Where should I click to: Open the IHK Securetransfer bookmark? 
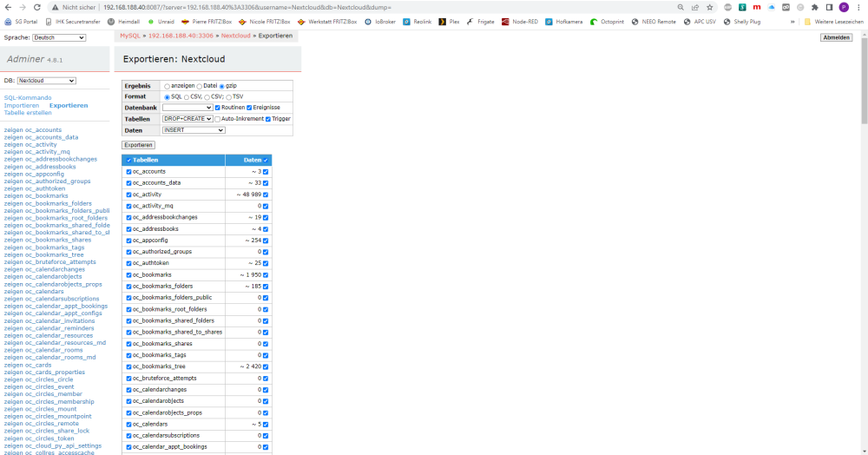pyautogui.click(x=73, y=22)
